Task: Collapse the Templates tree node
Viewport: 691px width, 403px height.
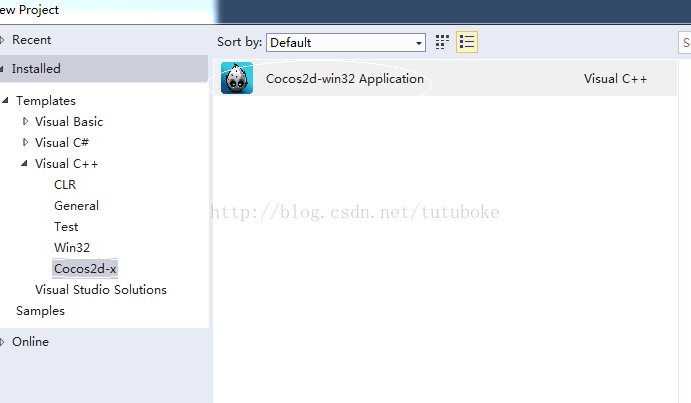Action: pyautogui.click(x=5, y=101)
